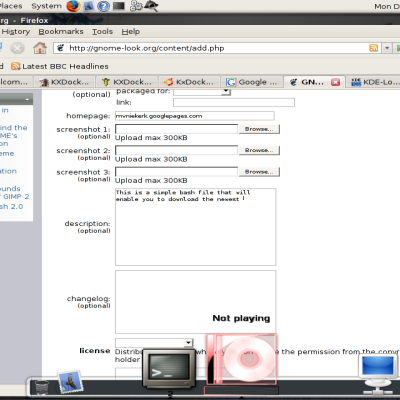Click the 'ation' sidebar link

point(8,171)
